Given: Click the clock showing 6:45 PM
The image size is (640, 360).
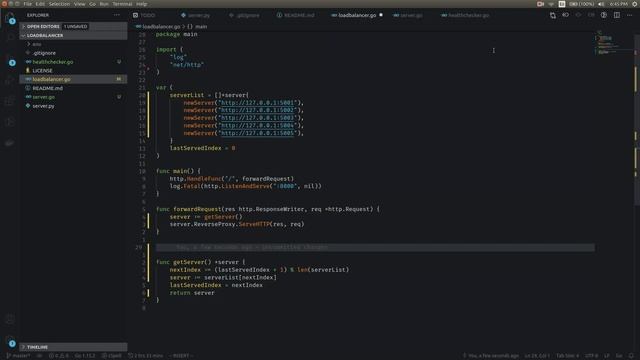Looking at the screenshot, I should 619,4.
